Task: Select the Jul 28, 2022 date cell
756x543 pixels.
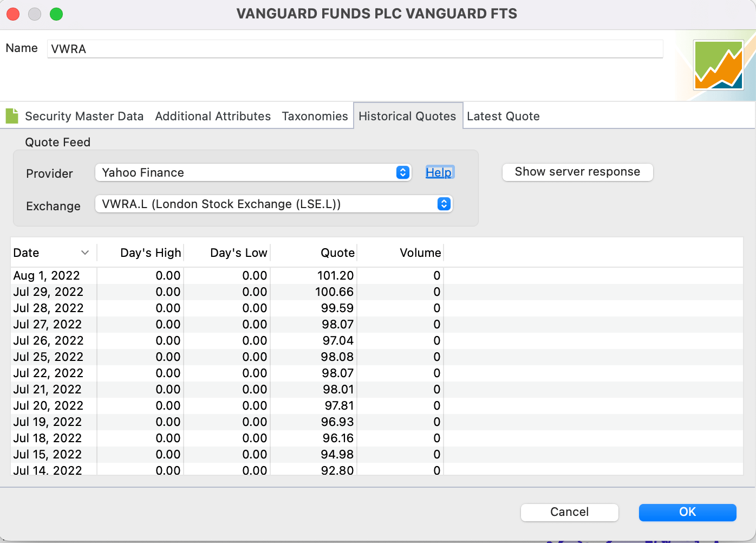Action: coord(48,308)
